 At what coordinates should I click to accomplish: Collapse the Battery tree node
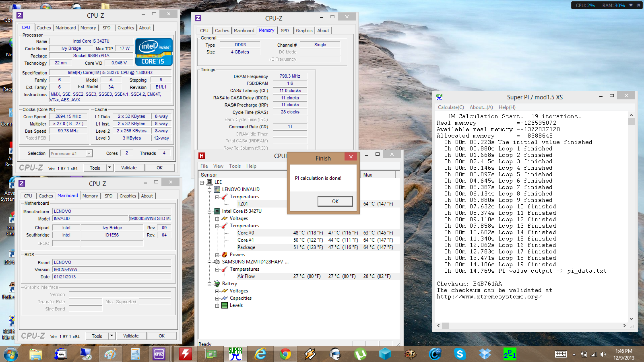coord(209,284)
